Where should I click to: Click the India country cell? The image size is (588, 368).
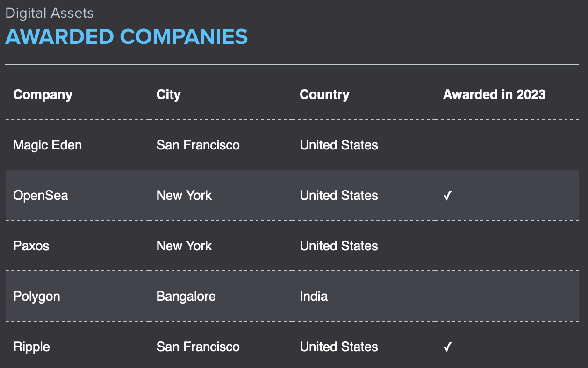coord(314,296)
